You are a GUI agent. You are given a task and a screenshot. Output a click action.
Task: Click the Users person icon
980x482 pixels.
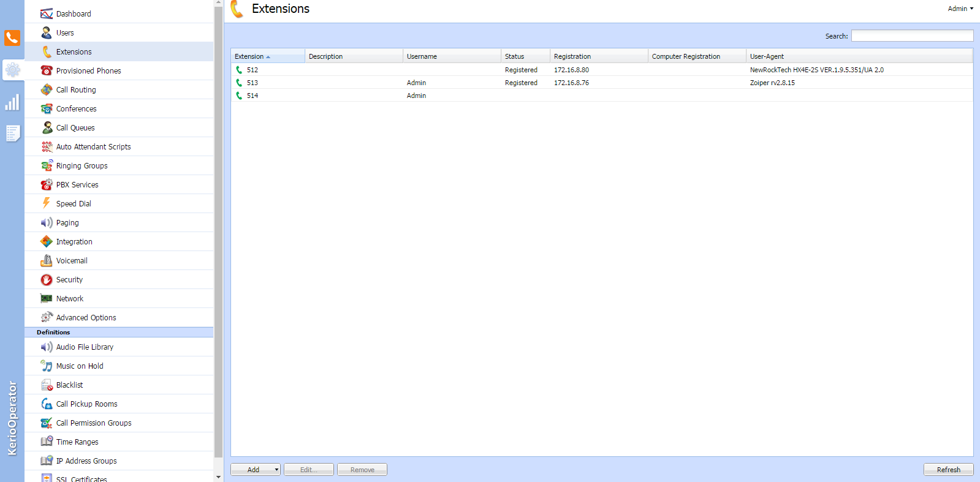pyautogui.click(x=47, y=32)
